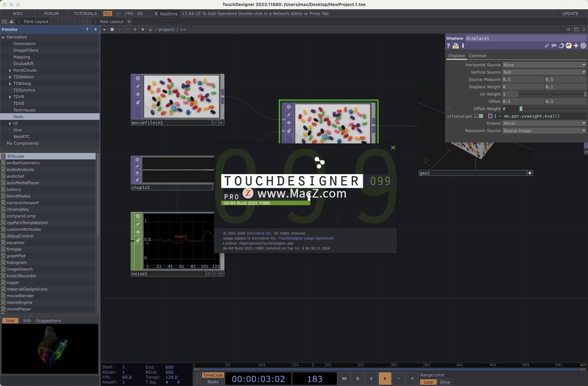This screenshot has width=588, height=386.
Task: Enable Once range limit
Action: (x=445, y=382)
